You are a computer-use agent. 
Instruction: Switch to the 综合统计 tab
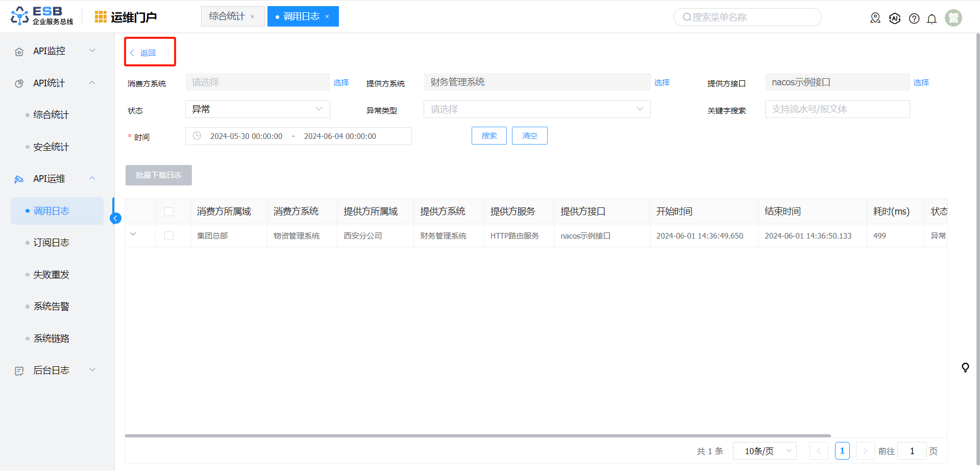pyautogui.click(x=227, y=16)
